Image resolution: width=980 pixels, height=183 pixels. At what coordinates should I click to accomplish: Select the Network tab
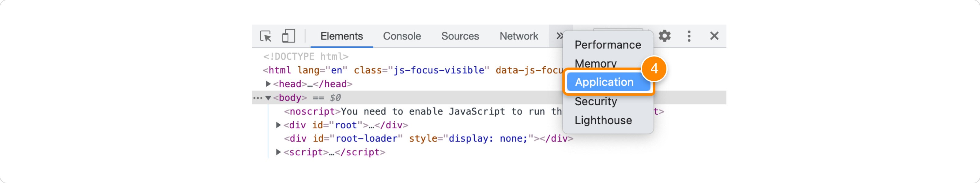518,36
